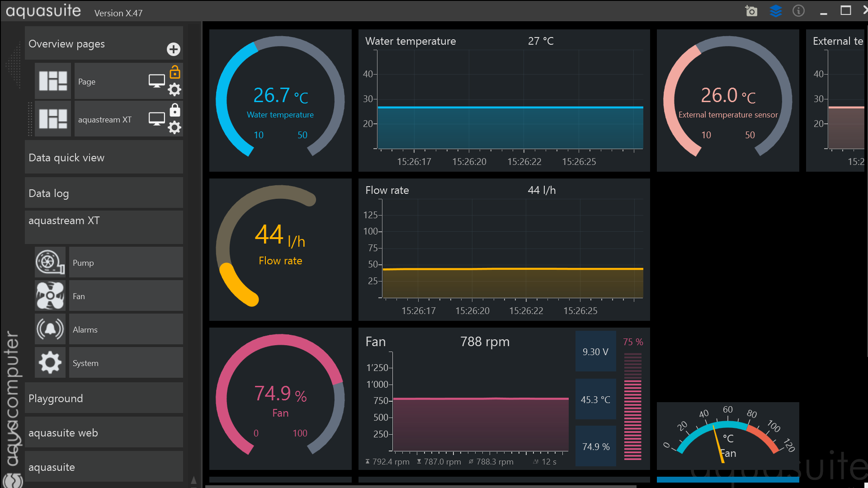Click the Water temperature gauge widget
This screenshot has height=488, width=868.
pos(280,100)
